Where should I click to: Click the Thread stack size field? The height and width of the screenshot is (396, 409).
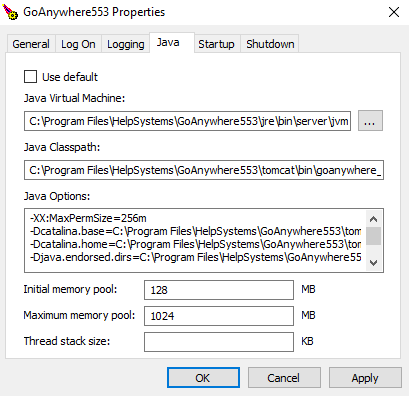click(219, 342)
